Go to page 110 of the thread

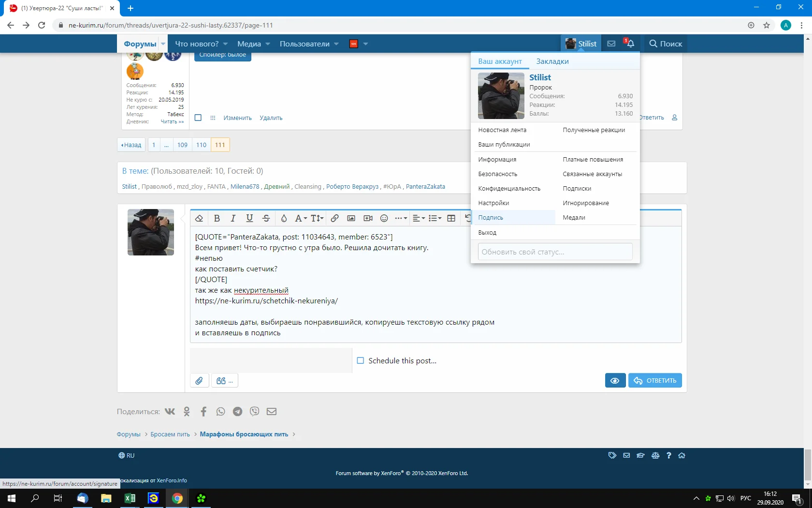(x=202, y=145)
